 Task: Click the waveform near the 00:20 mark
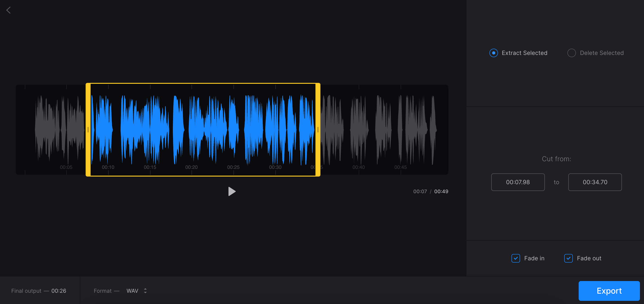(192, 130)
